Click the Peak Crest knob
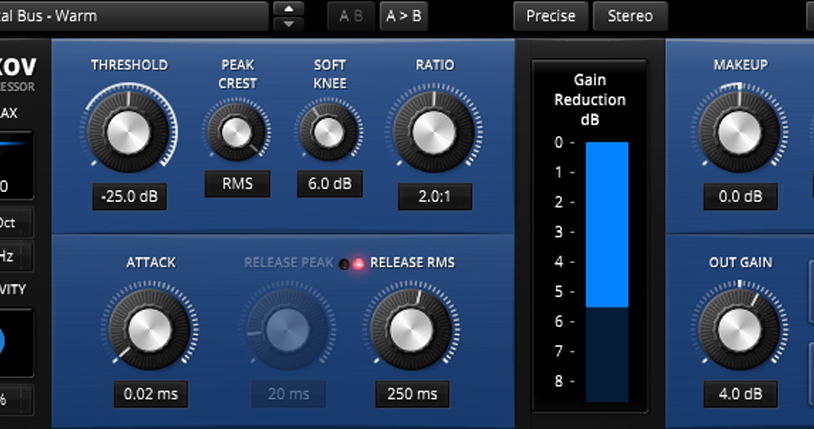Screen dimensions: 814x429 237,131
